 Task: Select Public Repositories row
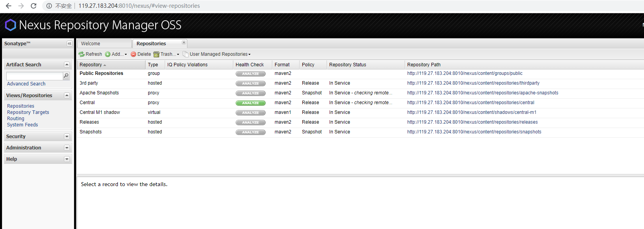pos(360,73)
